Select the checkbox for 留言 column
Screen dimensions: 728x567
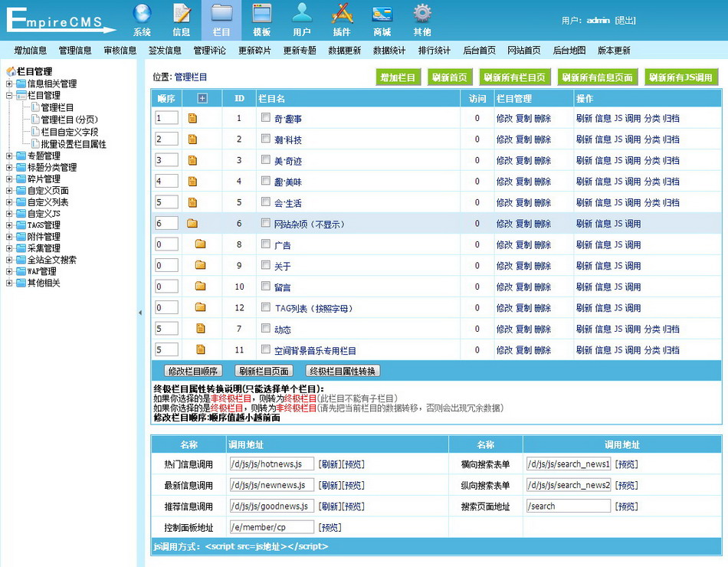[266, 287]
